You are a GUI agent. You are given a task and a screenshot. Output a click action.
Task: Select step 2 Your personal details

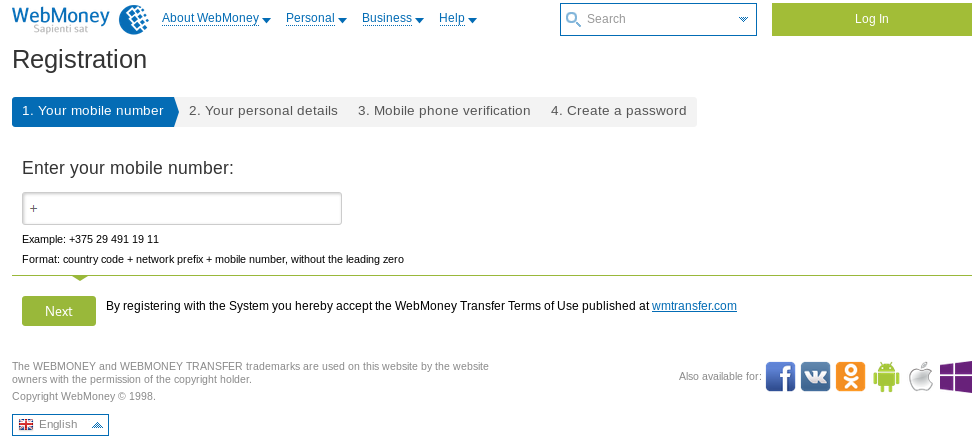click(x=263, y=111)
